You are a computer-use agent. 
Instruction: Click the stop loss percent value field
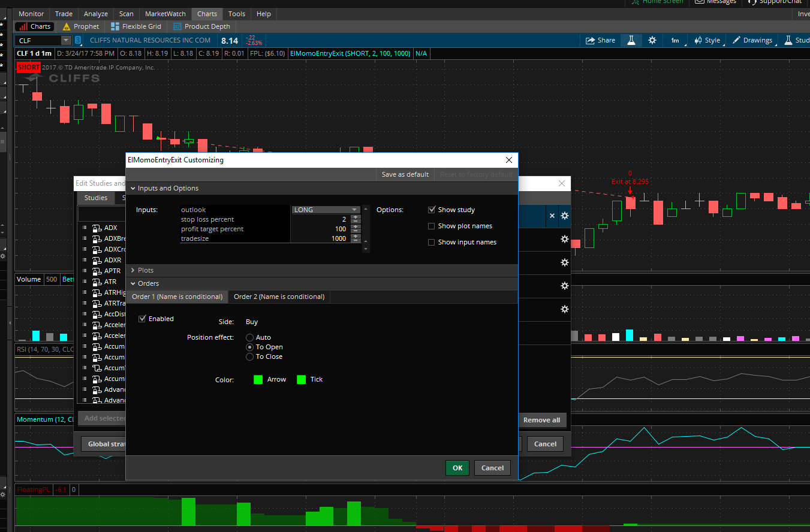[321, 219]
